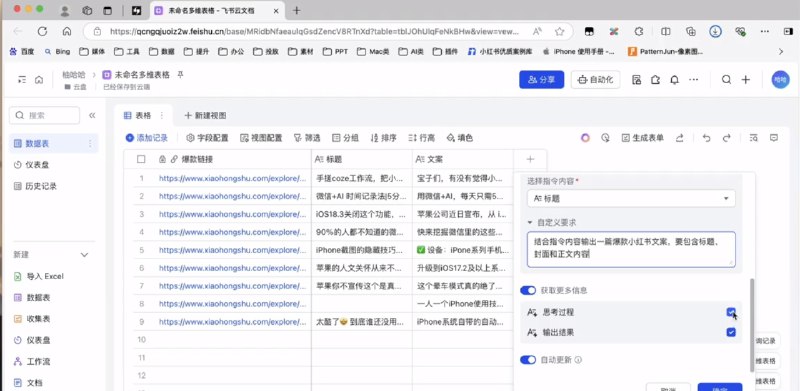Open browser more options ellipsis
Image resolution: width=800 pixels, height=391 pixels.
point(765,31)
